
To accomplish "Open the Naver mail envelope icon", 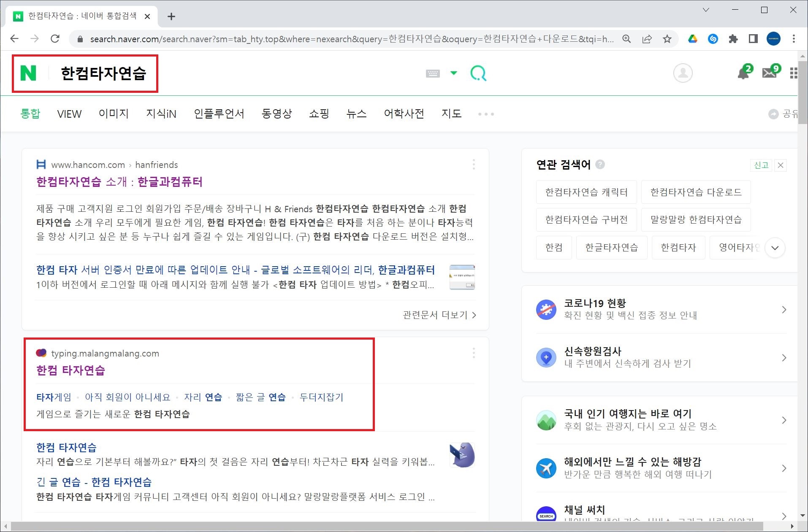I will pyautogui.click(x=770, y=73).
